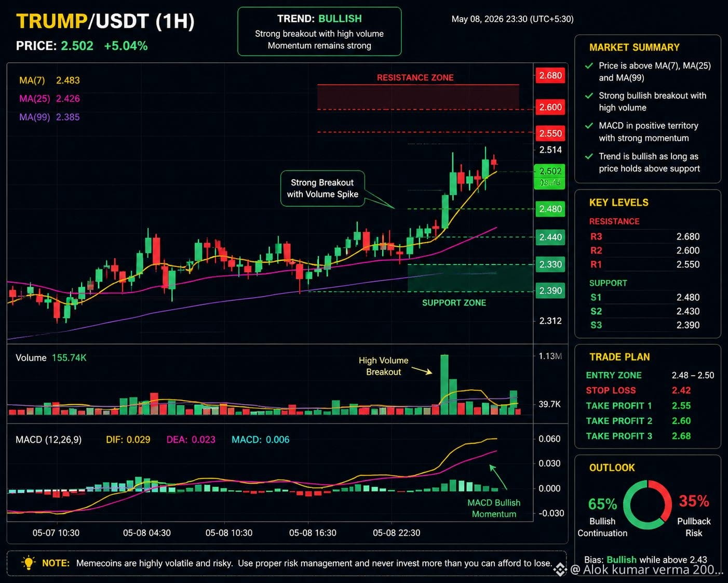The width and height of the screenshot is (728, 583).
Task: Click the red 2.600 price axis tag
Action: coord(550,107)
